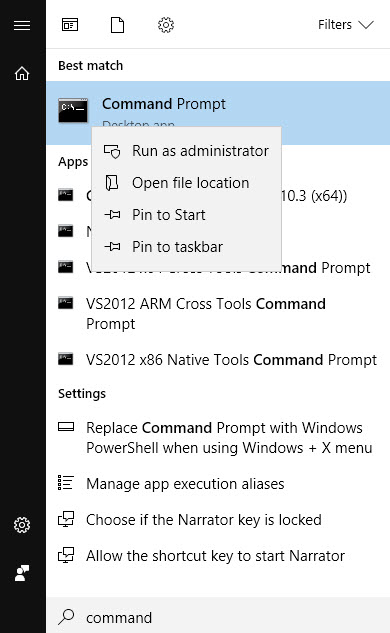
Task: Click the VS2012 ARM Cross Tools icon
Action: click(x=65, y=303)
